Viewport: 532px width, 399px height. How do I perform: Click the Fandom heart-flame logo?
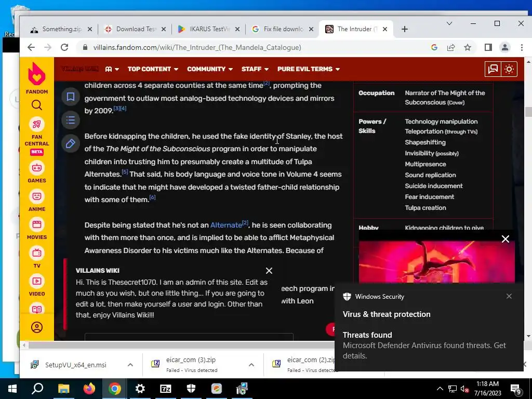37,74
